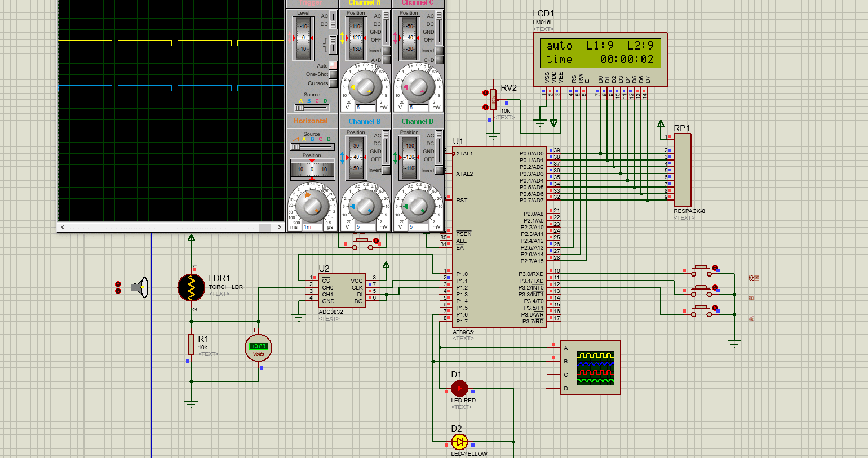Enable the C+D sum button
This screenshot has width=868, height=458.
440,60
